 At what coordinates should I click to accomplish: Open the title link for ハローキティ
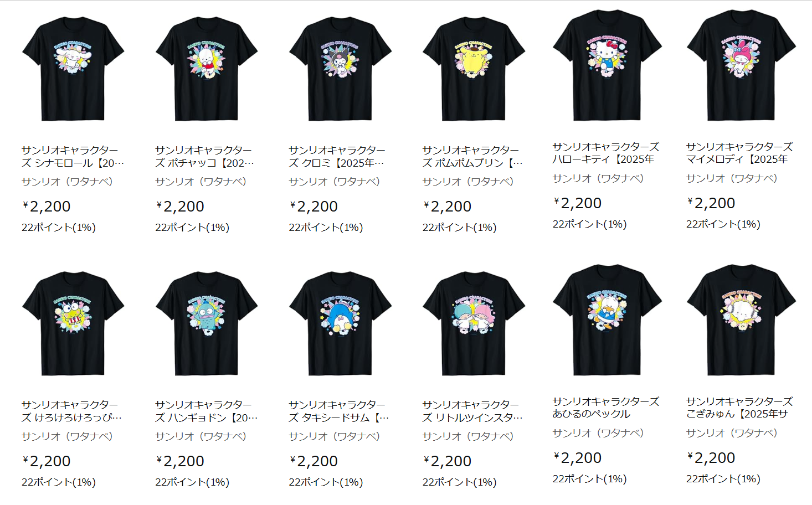(x=606, y=153)
